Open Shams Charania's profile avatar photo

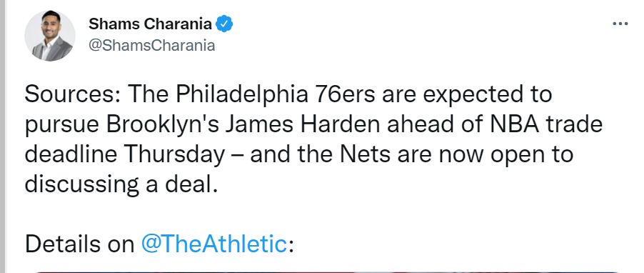50,36
